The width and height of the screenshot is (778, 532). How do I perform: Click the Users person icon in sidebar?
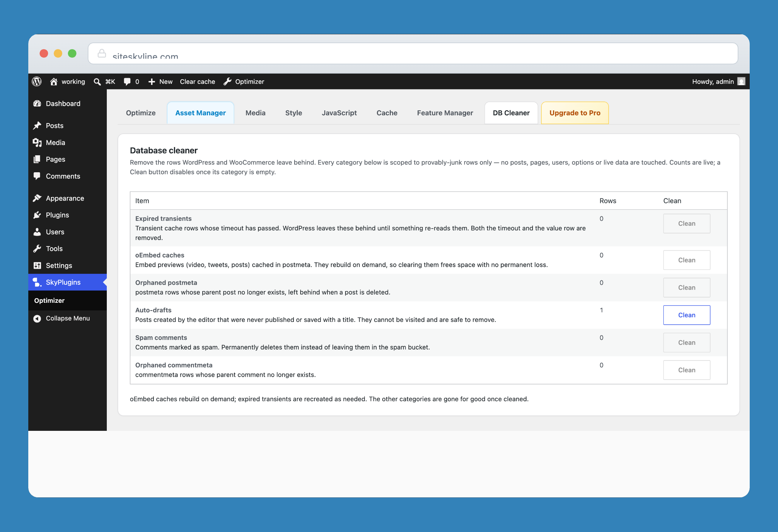pos(37,232)
